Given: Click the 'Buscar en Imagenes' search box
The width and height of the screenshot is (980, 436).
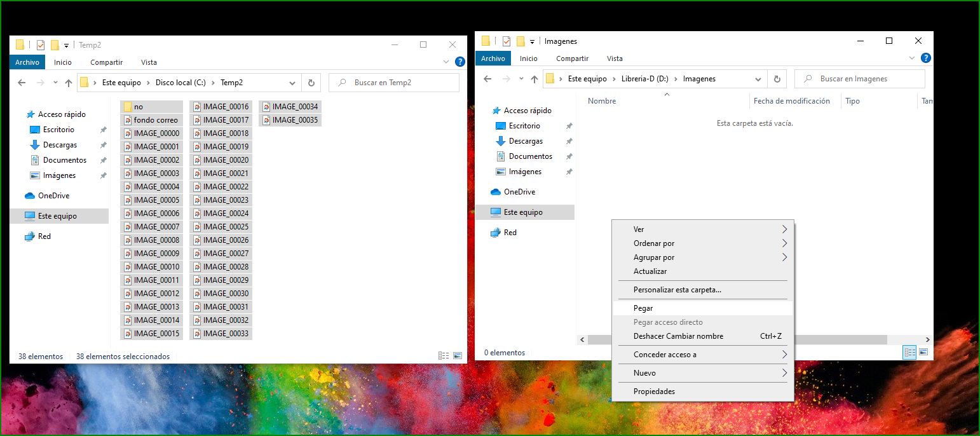Looking at the screenshot, I should click(860, 79).
